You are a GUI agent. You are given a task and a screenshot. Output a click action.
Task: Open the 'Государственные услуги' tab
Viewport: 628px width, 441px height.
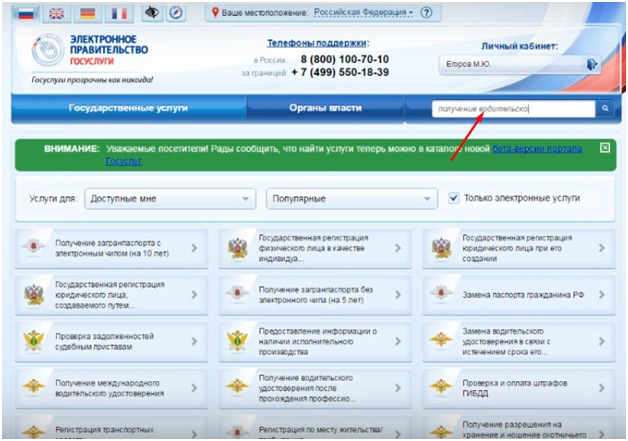click(x=128, y=108)
